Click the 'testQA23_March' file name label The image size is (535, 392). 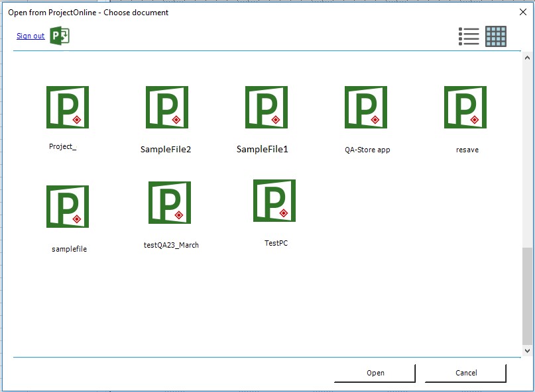coord(171,245)
